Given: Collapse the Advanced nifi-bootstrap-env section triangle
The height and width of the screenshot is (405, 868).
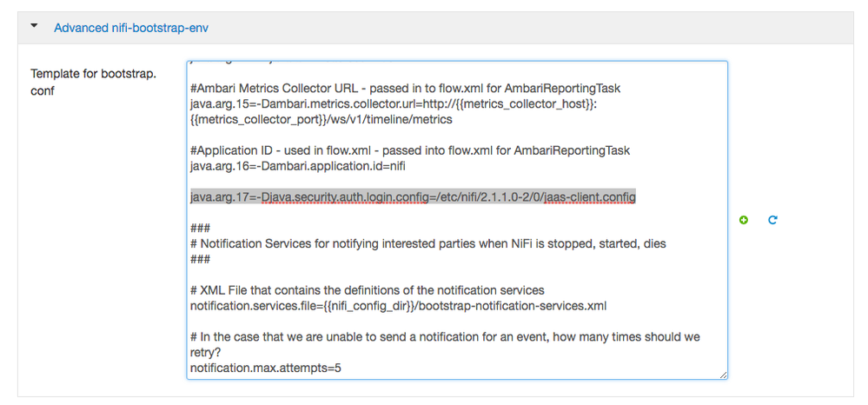Looking at the screenshot, I should click(x=34, y=27).
